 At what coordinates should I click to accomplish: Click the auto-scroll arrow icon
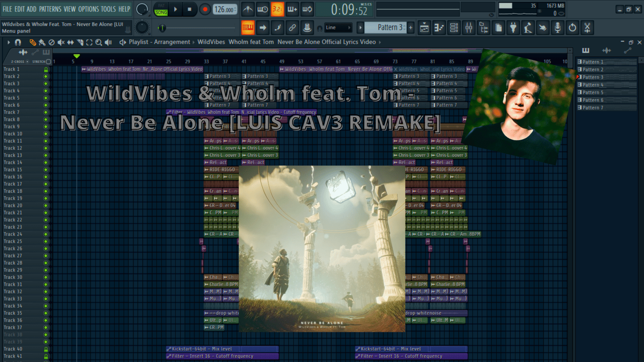(263, 28)
